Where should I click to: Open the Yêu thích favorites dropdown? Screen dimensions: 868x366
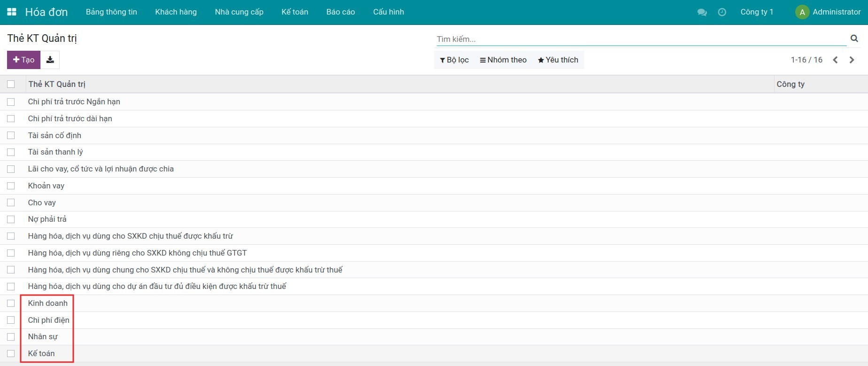558,60
